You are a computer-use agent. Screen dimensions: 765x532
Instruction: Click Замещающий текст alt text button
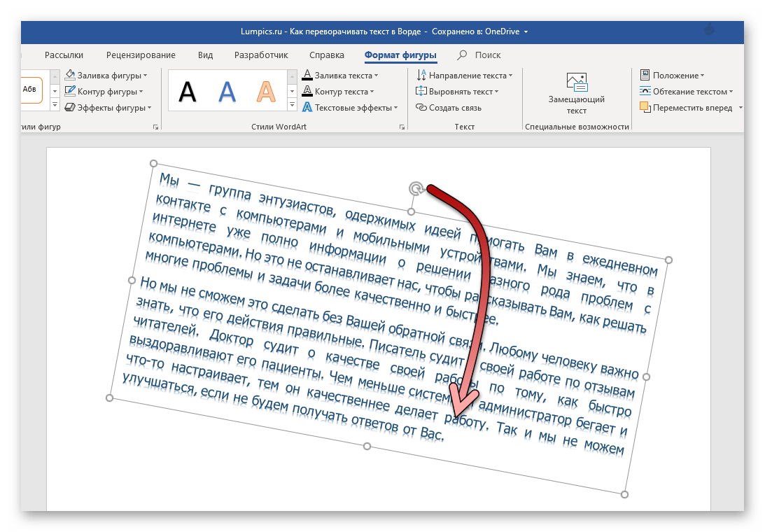pyautogui.click(x=576, y=93)
